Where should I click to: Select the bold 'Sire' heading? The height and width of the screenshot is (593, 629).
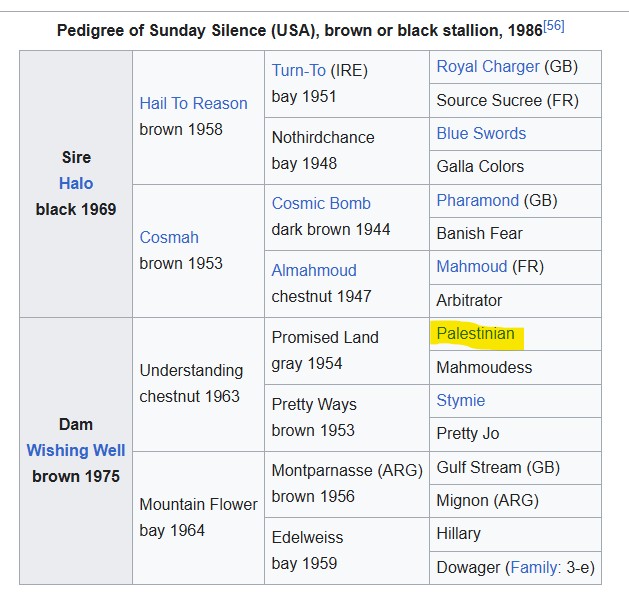coord(76,157)
